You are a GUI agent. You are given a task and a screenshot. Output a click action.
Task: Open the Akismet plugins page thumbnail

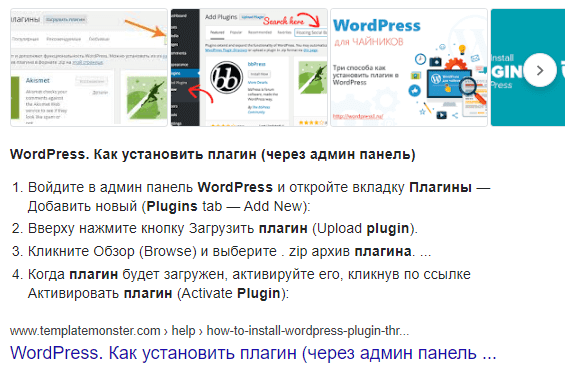pos(89,67)
